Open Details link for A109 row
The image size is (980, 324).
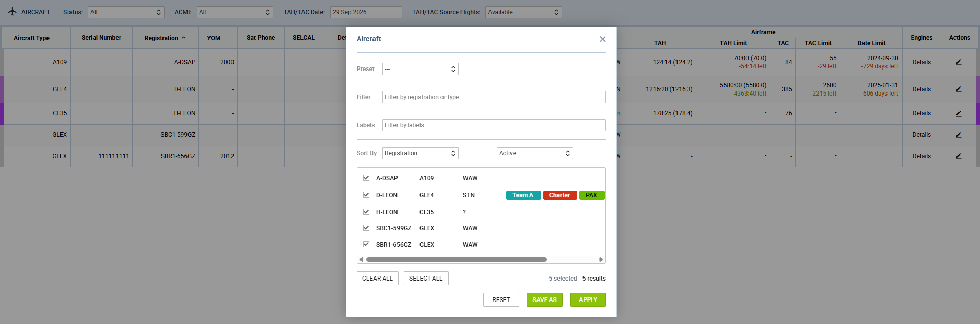922,62
